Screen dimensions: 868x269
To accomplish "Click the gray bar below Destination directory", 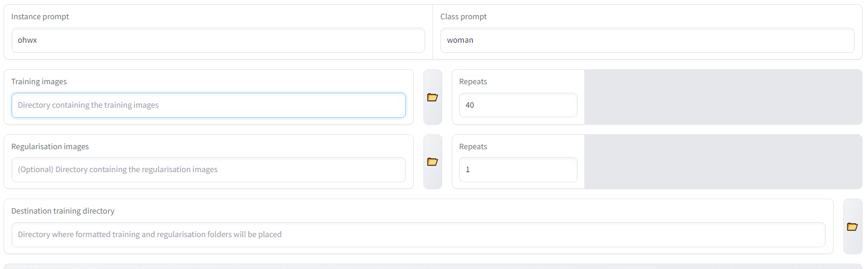I will click(x=434, y=266).
